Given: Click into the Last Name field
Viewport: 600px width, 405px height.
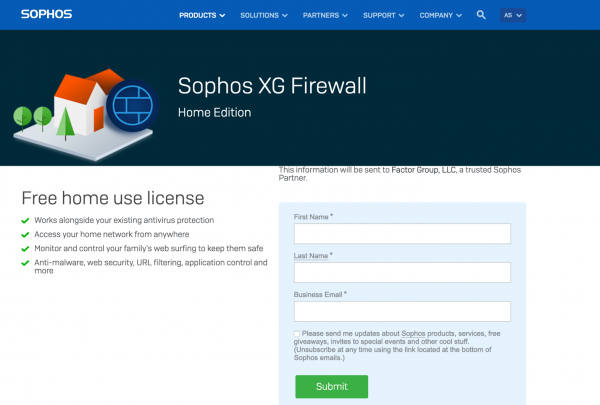Looking at the screenshot, I should pos(402,272).
